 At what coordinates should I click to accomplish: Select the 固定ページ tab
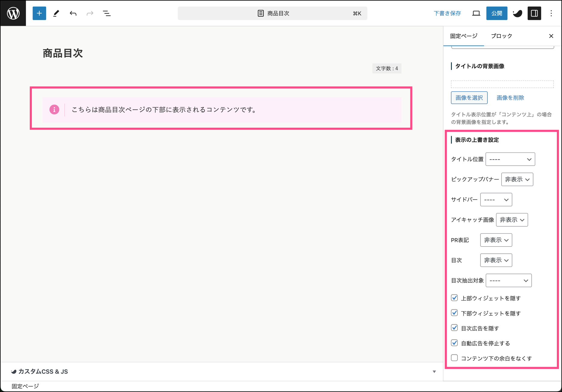(463, 36)
